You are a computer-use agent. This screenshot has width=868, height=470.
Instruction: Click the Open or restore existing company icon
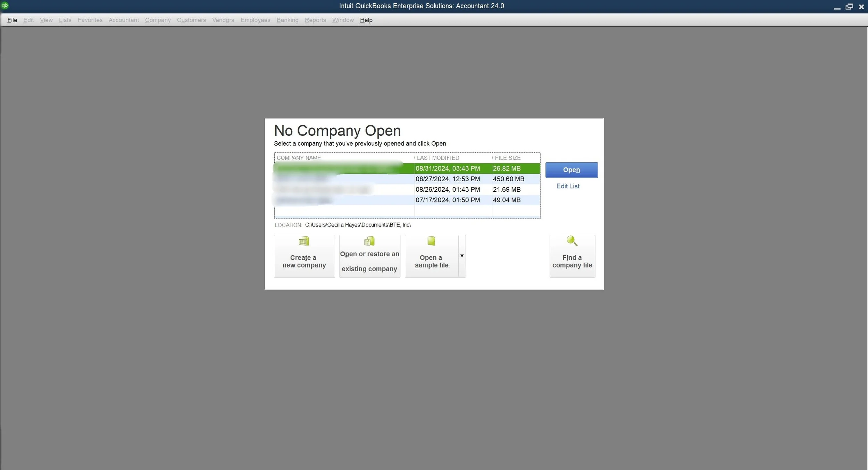[369, 241]
